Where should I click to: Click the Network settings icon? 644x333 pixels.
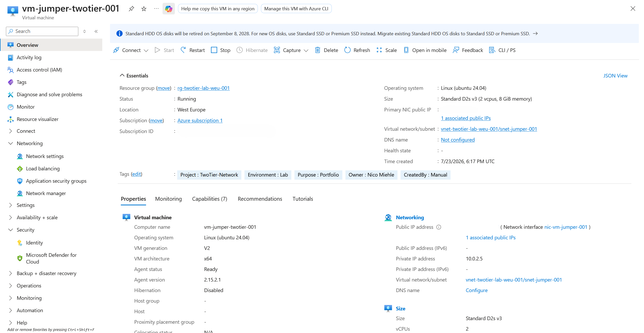(x=20, y=156)
